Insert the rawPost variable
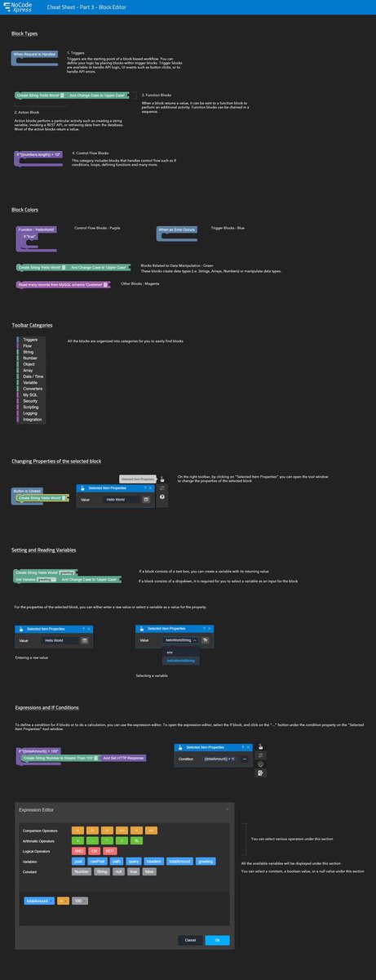This screenshot has width=376, height=980. click(x=97, y=862)
